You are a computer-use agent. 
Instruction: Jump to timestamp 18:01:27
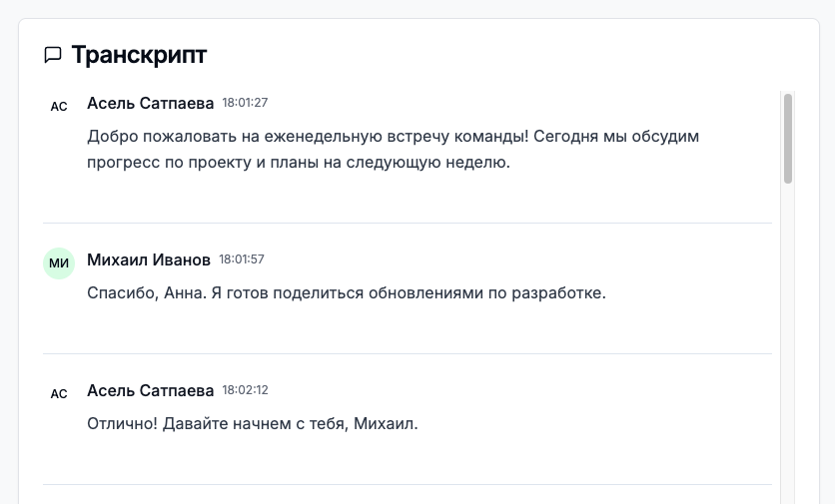point(245,103)
